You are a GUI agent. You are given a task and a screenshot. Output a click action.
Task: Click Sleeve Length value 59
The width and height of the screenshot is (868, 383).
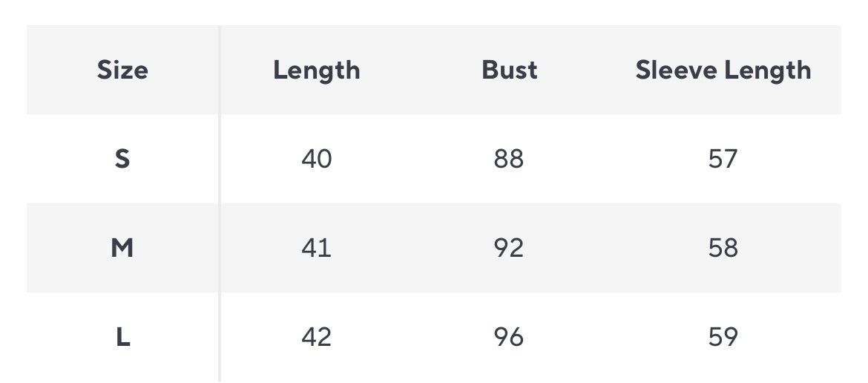click(x=723, y=337)
